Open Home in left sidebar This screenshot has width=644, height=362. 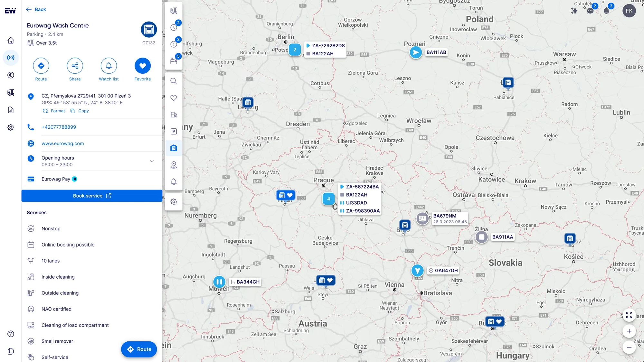coord(11,40)
